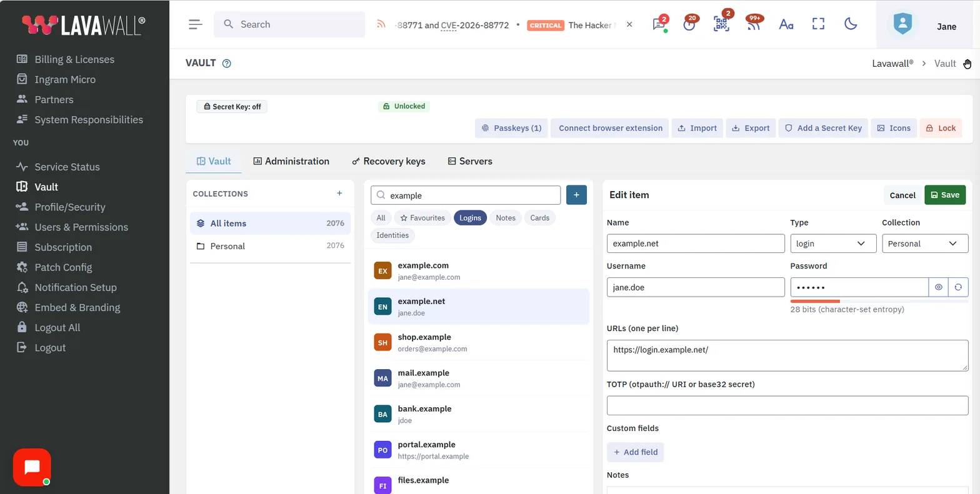The image size is (980, 494).
Task: Select the Personal collection folder
Action: coord(270,246)
